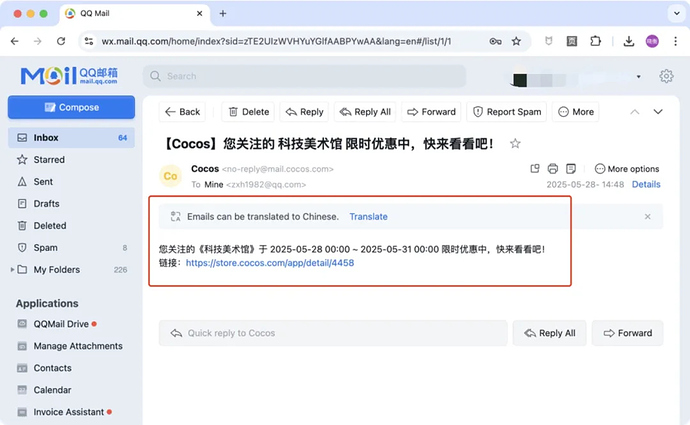Go Back to the mail list
Viewport: 690px width, 425px height.
(x=183, y=112)
